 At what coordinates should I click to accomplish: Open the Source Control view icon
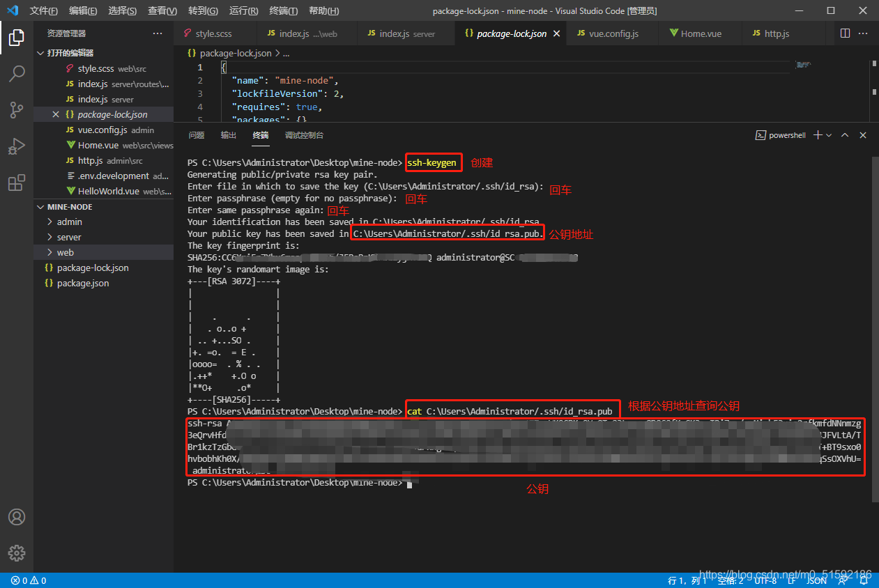(x=17, y=110)
